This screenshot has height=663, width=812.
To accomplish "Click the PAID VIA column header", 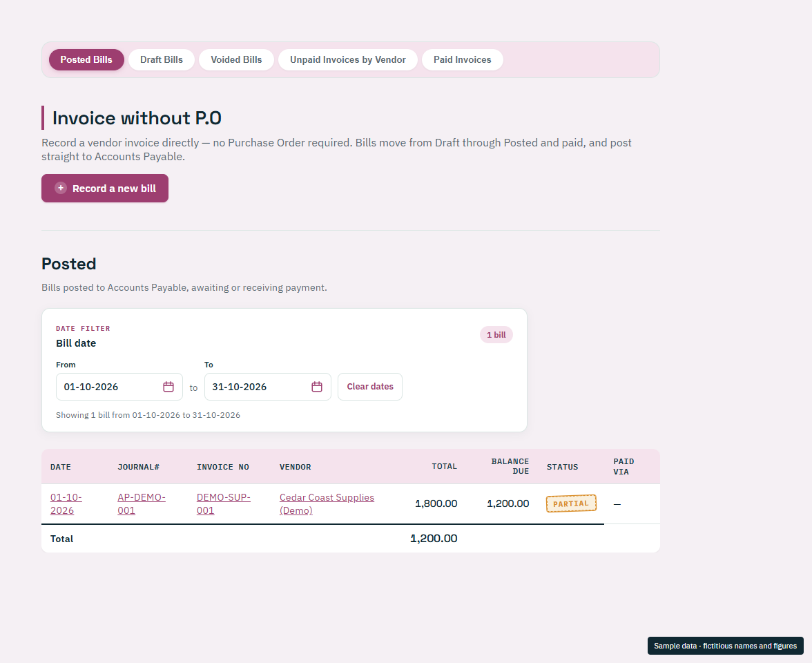I will pos(623,467).
